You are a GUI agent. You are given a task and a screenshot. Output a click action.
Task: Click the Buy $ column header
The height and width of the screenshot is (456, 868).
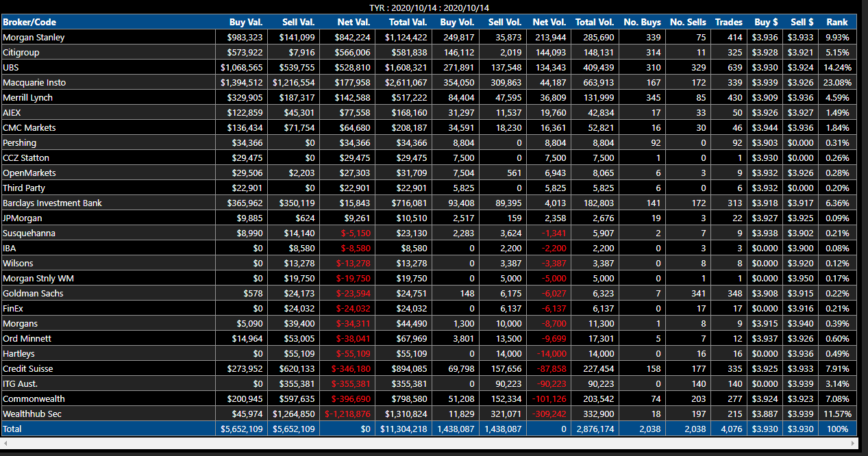coord(766,22)
